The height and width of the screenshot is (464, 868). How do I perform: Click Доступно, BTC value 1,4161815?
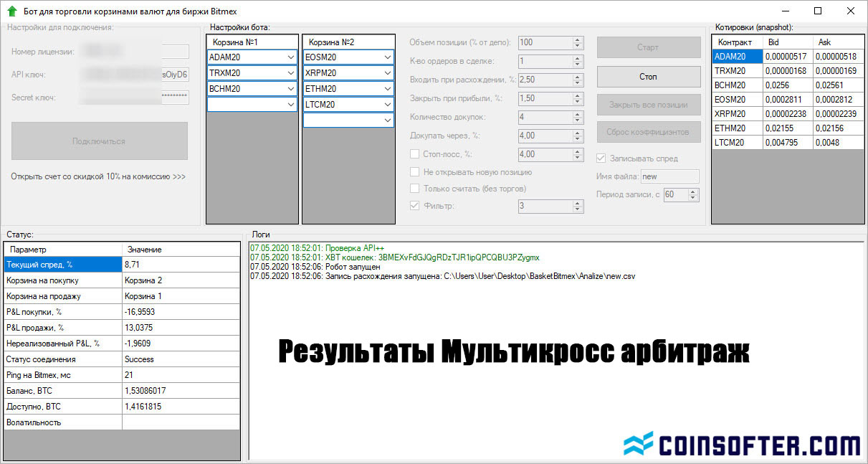(181, 407)
